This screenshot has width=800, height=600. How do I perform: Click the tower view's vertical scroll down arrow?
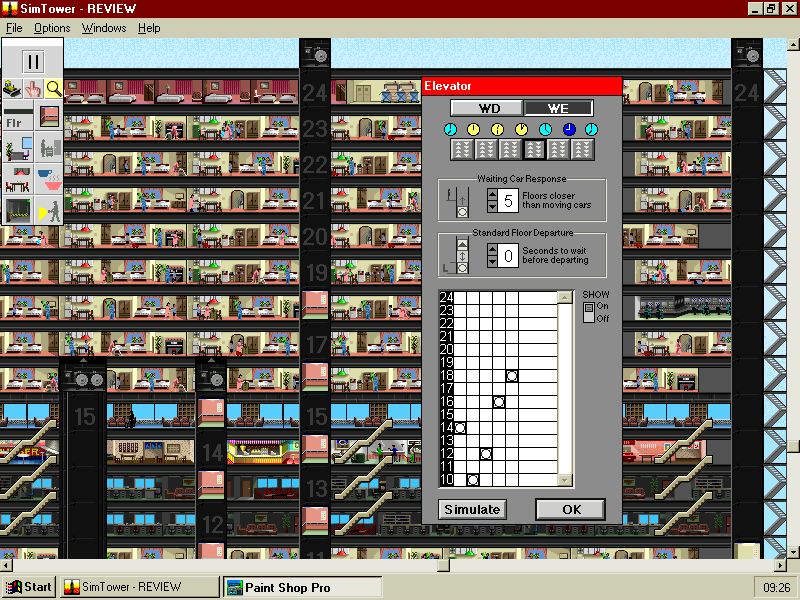pos(793,553)
